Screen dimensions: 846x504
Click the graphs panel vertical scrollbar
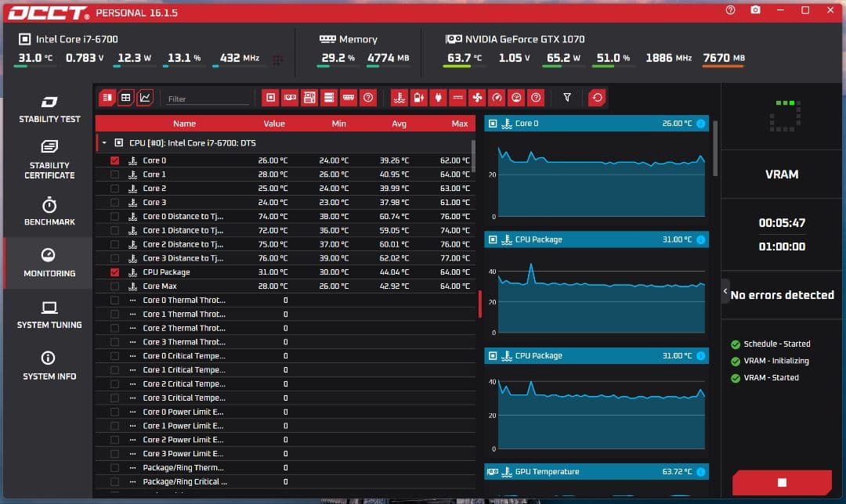point(715,148)
